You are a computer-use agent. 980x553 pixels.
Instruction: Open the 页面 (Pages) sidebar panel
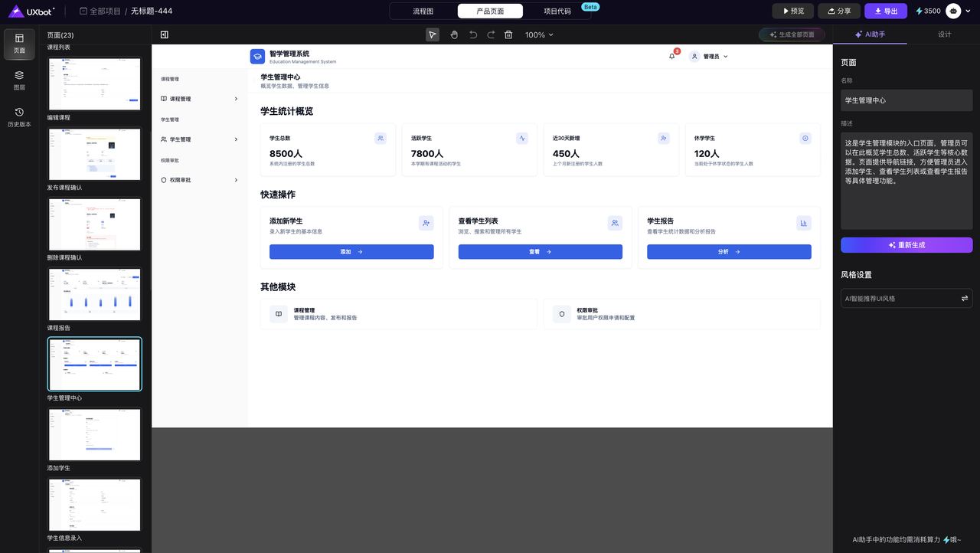point(19,44)
